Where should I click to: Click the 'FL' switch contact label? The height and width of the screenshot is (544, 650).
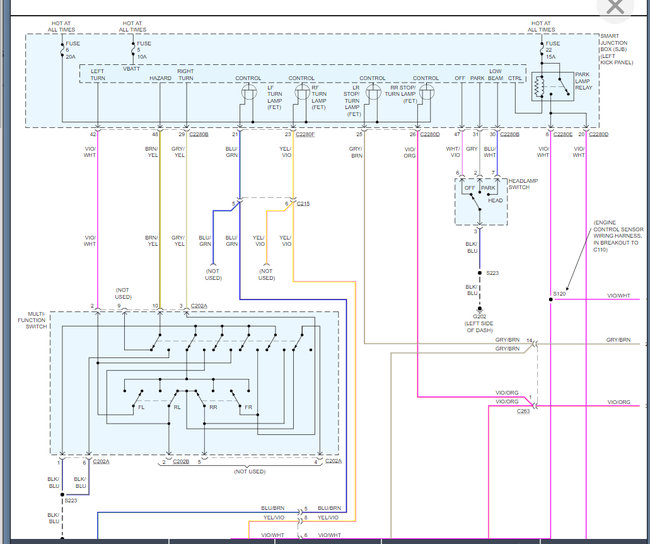click(x=141, y=407)
